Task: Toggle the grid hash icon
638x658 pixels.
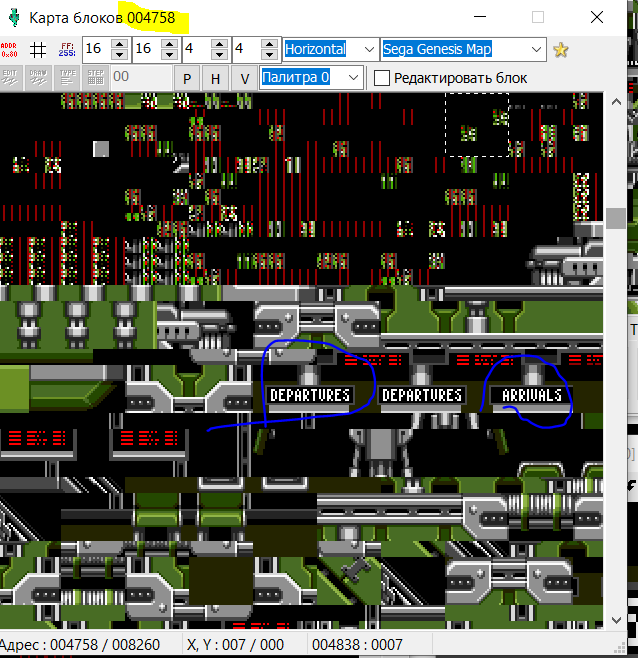Action: (x=38, y=50)
